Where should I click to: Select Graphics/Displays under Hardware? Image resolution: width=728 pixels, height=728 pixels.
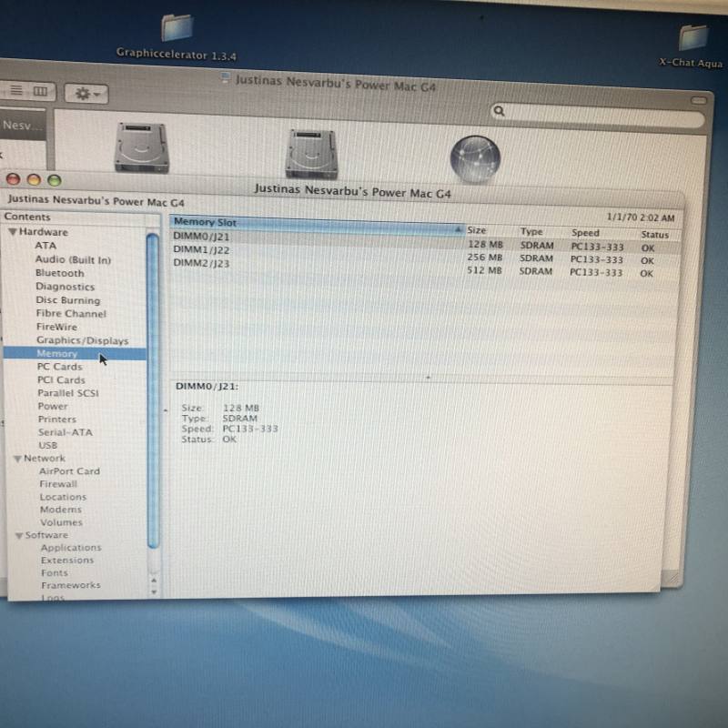83,340
